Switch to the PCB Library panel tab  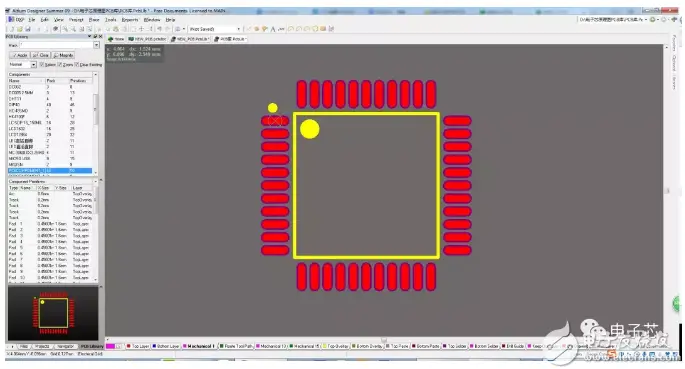[x=91, y=346]
